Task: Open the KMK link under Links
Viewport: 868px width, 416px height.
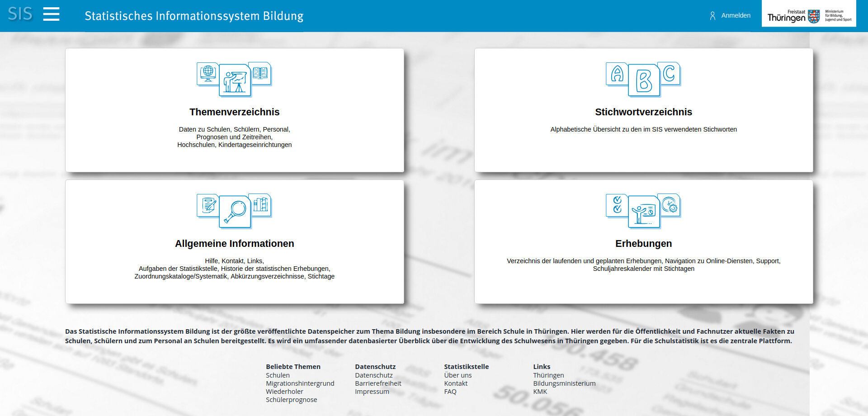Action: click(x=540, y=391)
